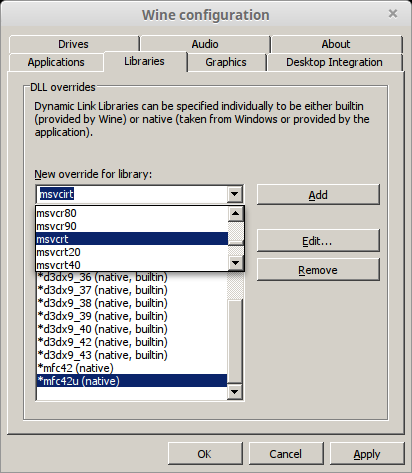Click the Add override button
This screenshot has height=473, width=412.
pos(318,195)
